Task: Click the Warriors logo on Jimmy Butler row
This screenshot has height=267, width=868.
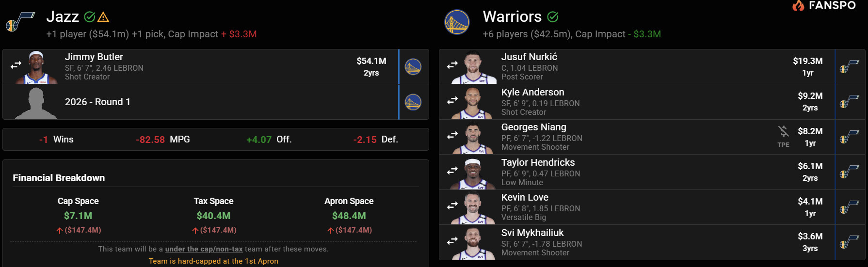Action: tap(413, 67)
